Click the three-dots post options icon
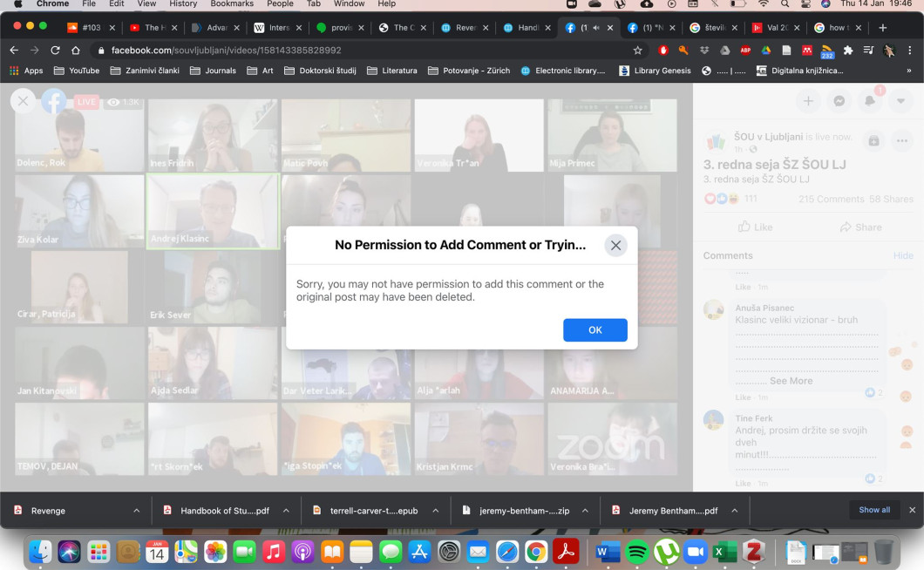 [902, 140]
